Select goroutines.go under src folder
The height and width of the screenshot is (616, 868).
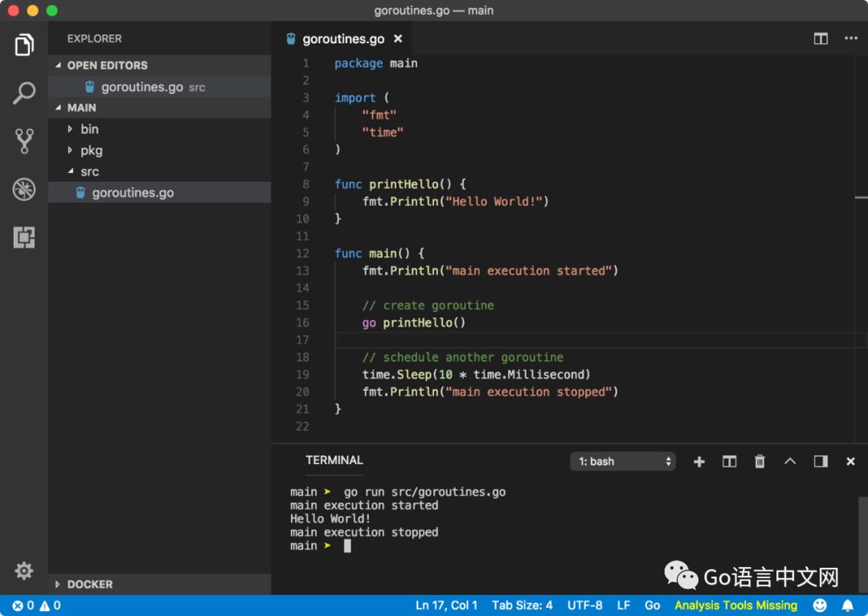coord(159,193)
